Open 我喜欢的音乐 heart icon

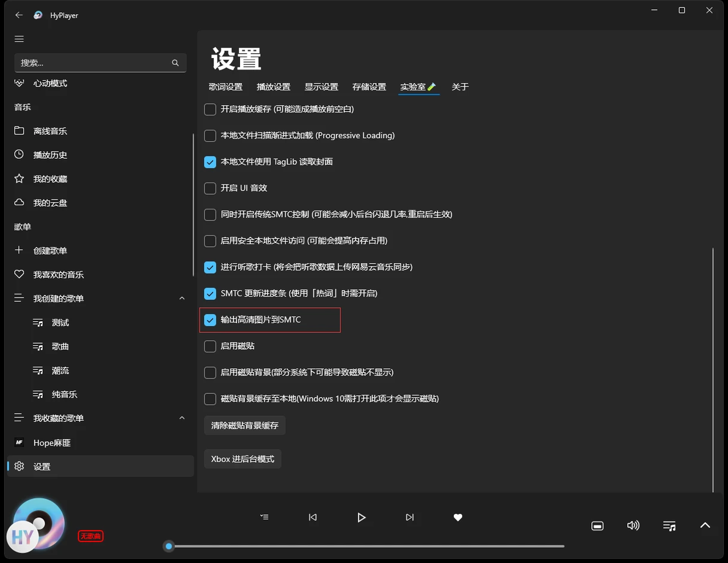(x=19, y=274)
